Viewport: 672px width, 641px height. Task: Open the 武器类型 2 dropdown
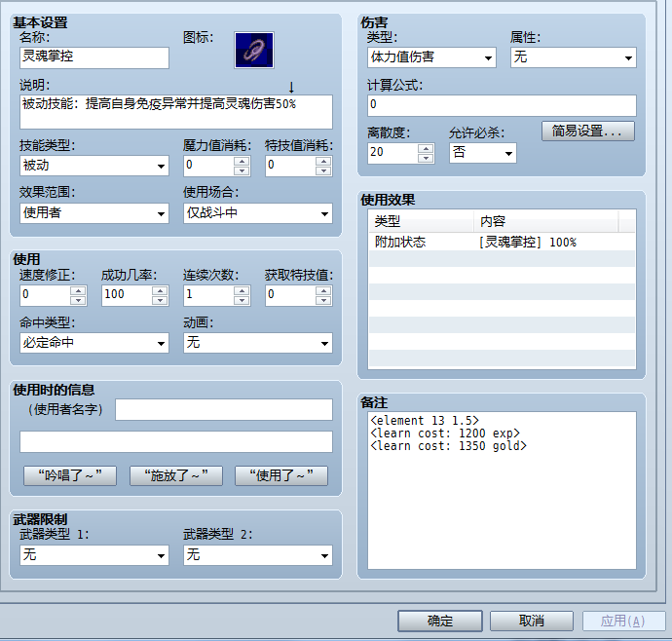click(258, 555)
